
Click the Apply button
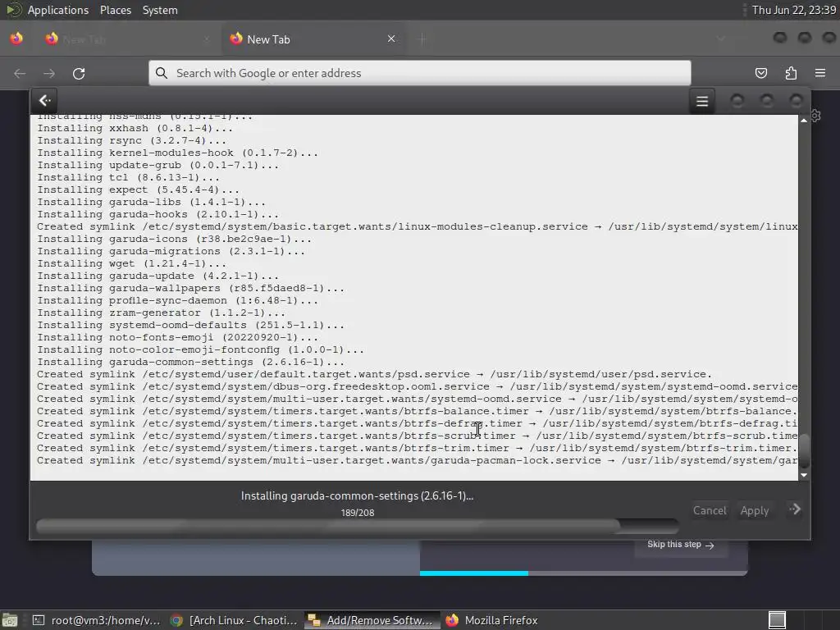click(755, 510)
